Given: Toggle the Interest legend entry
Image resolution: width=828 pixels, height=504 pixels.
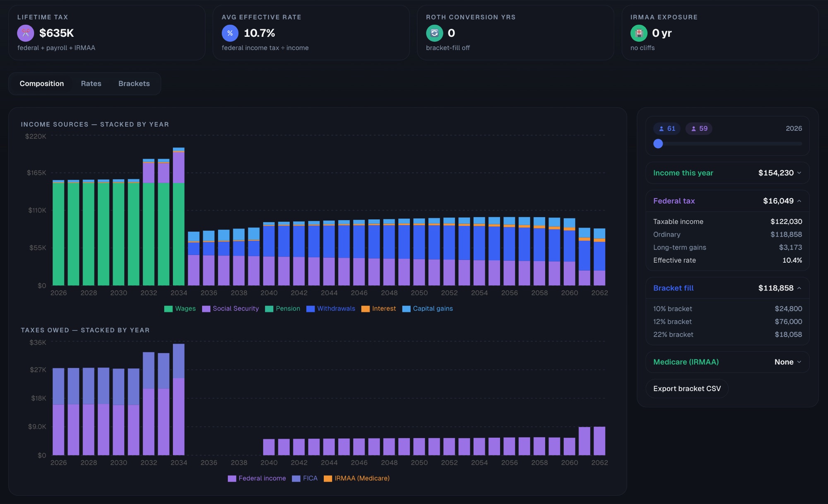Looking at the screenshot, I should point(378,309).
